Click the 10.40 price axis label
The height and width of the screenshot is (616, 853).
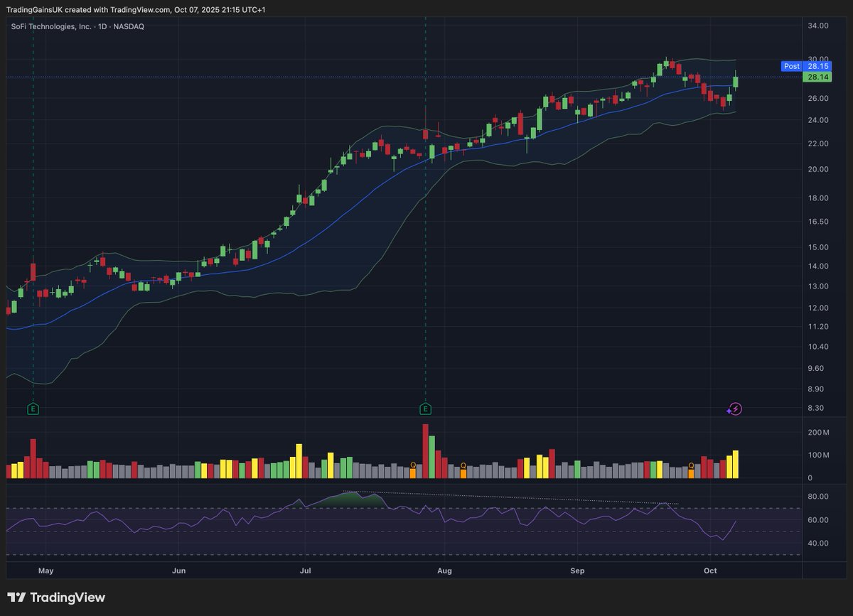[x=819, y=347]
